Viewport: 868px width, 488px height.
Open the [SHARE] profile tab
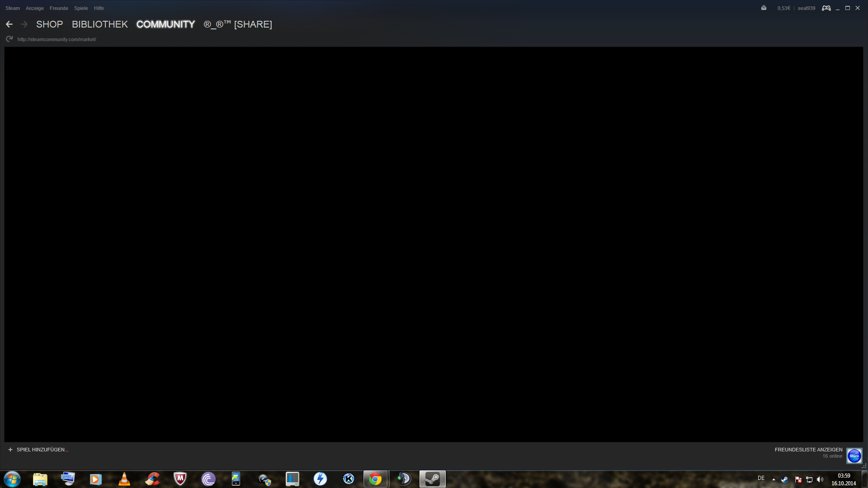[x=238, y=24]
